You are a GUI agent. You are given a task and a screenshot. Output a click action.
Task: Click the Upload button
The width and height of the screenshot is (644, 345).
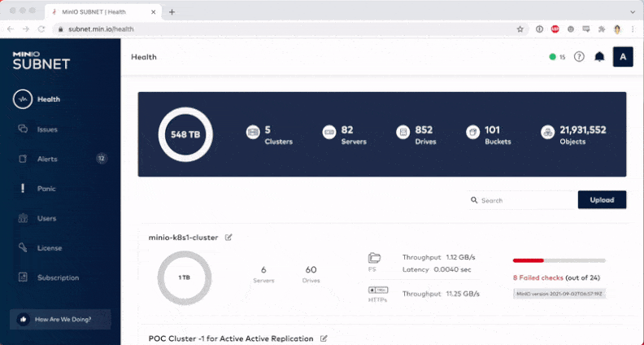[x=602, y=200]
